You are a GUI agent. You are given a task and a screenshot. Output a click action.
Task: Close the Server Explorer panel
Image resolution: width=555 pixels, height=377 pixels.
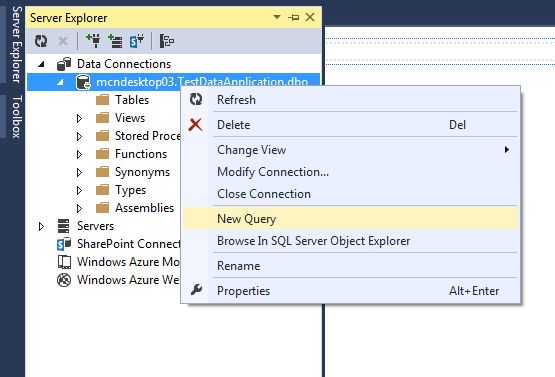(x=310, y=17)
